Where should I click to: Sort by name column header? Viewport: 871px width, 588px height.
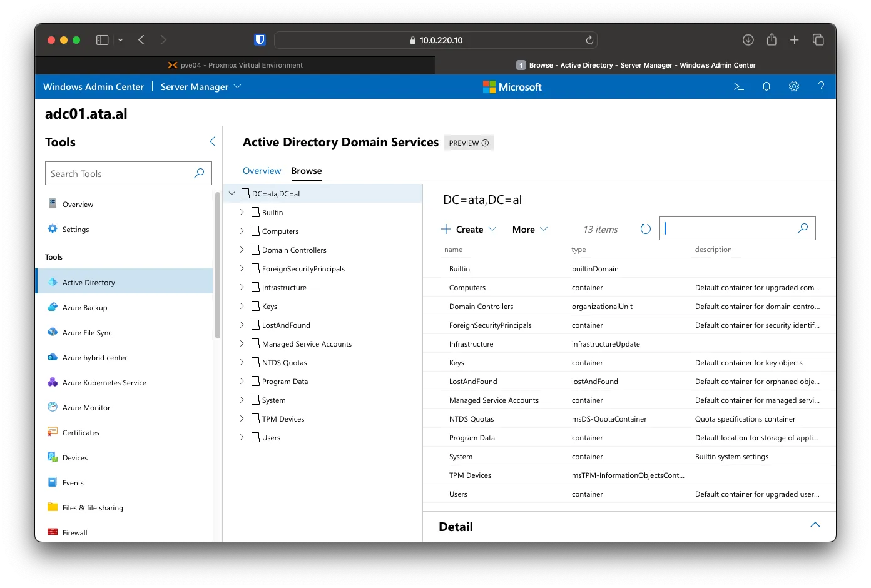click(x=453, y=250)
